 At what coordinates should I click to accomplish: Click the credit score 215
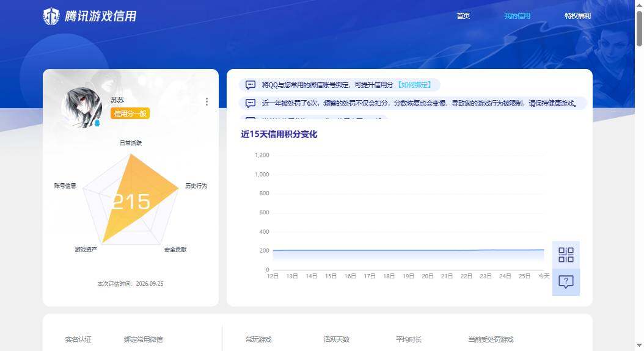(131, 201)
